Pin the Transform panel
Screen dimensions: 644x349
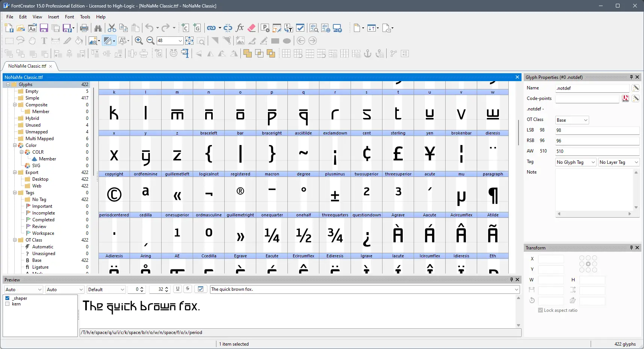click(x=631, y=248)
